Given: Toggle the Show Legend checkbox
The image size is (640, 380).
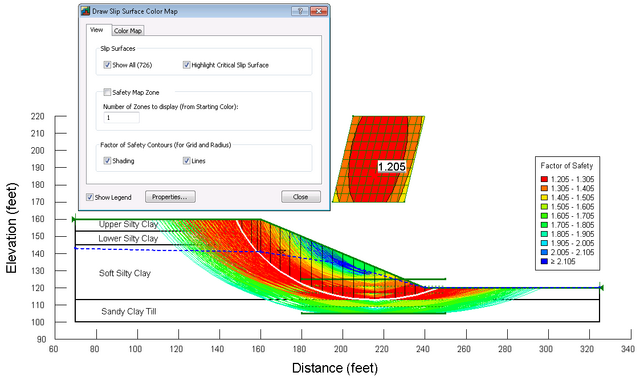Looking at the screenshot, I should click(90, 197).
